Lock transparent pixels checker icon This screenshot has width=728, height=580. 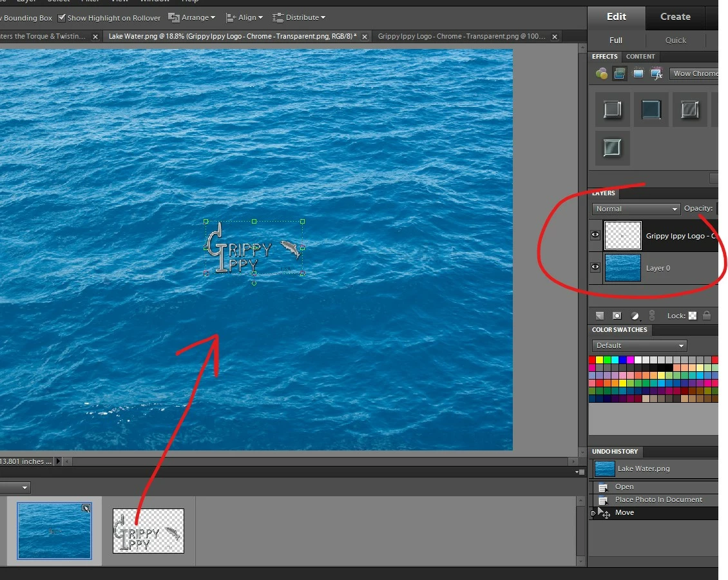[x=693, y=316]
